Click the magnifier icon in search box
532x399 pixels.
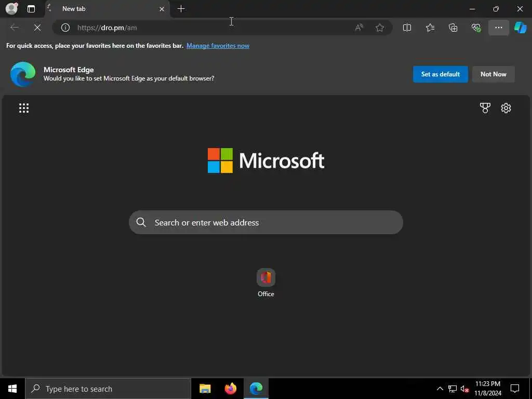tap(141, 222)
